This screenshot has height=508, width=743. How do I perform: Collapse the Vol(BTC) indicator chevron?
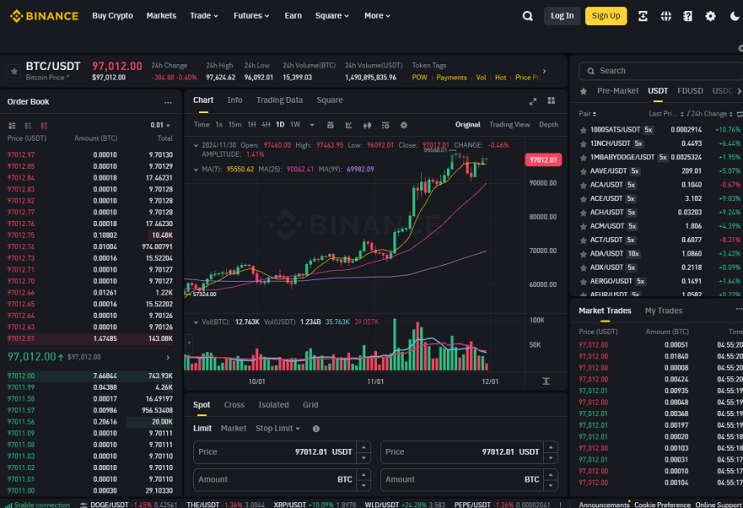196,322
